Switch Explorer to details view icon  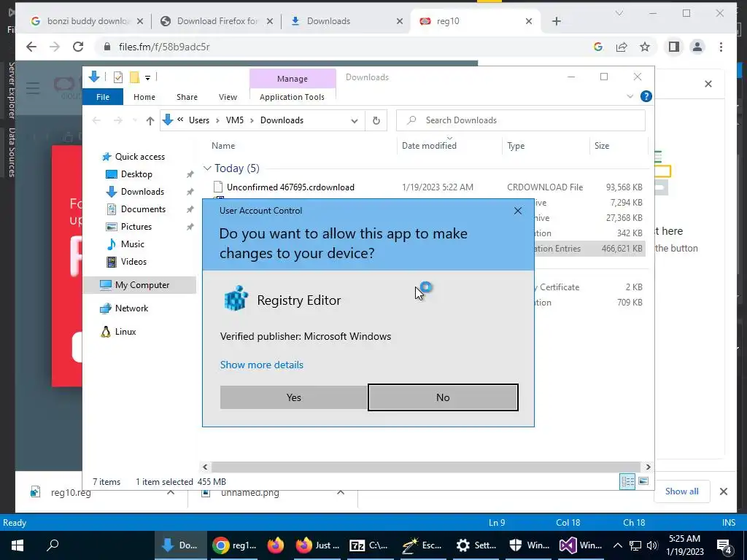coord(627,481)
